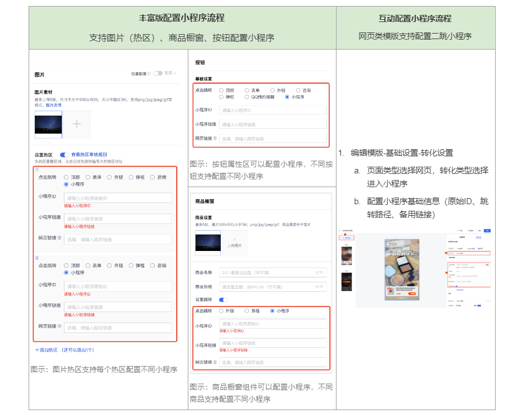Select QQ预约提醒 radio option in 按钮 settings

pos(247,97)
